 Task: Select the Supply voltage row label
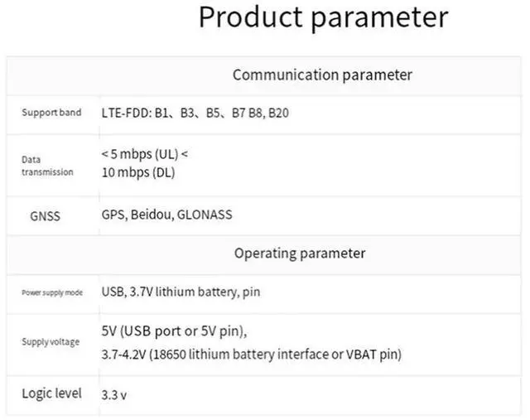click(x=51, y=341)
